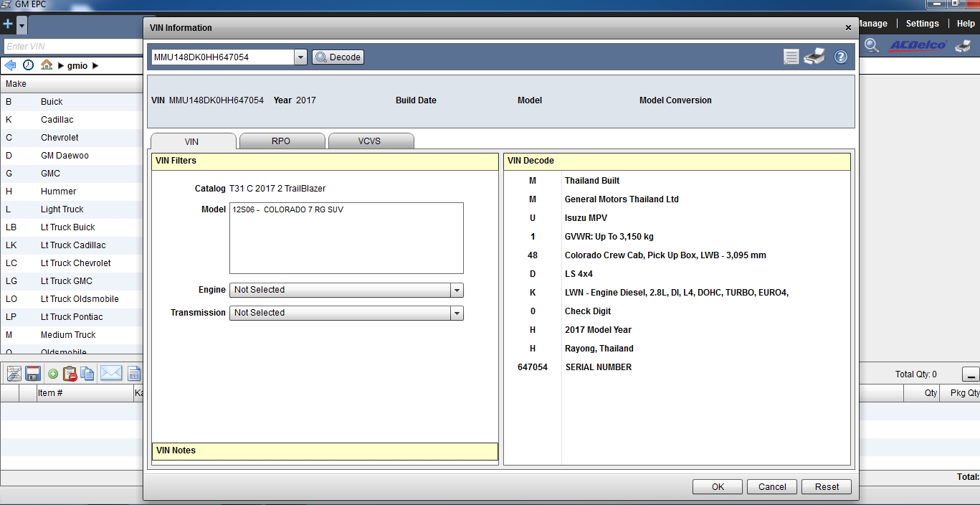980x505 pixels.
Task: Select Lt Truck GMC in the Make list
Action: 72,281
